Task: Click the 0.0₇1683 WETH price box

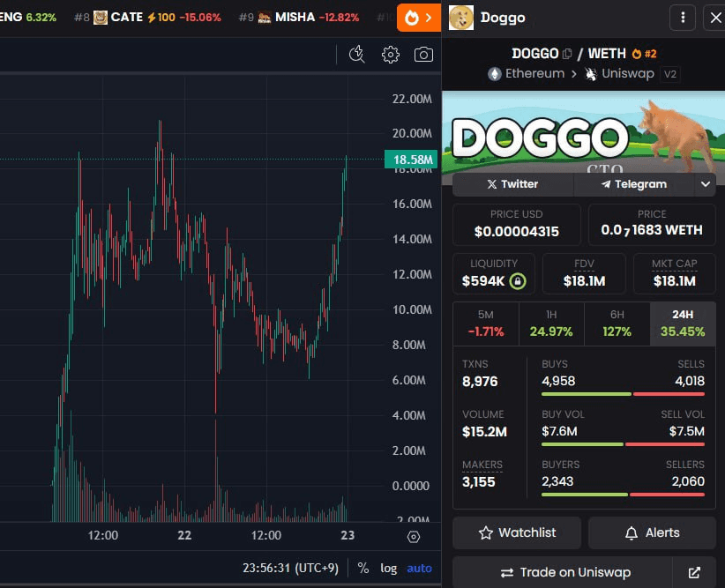Action: tap(652, 224)
